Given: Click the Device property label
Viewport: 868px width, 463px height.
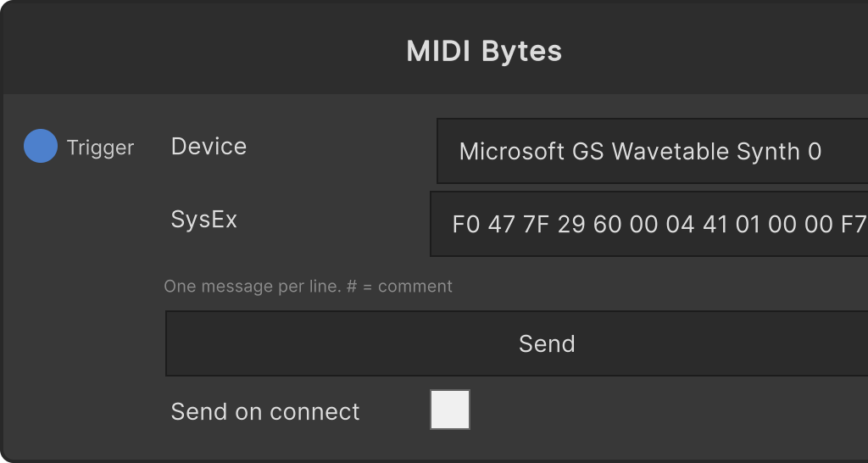Looking at the screenshot, I should click(209, 147).
